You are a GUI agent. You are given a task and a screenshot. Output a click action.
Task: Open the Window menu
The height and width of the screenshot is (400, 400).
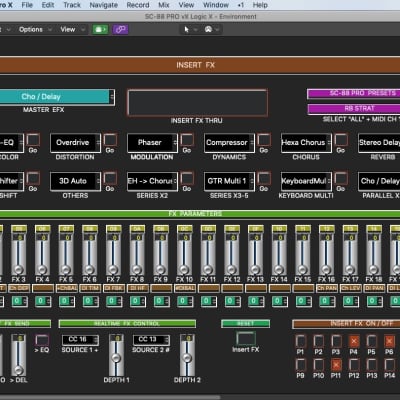216,5
